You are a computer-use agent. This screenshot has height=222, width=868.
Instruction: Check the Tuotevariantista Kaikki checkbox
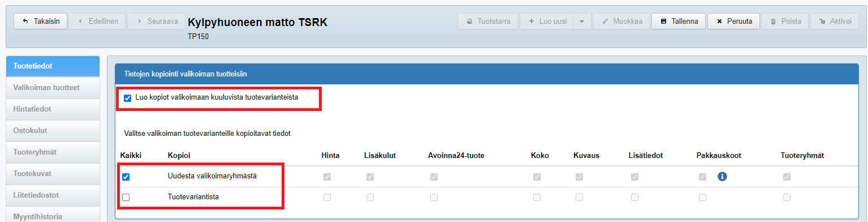tap(126, 197)
